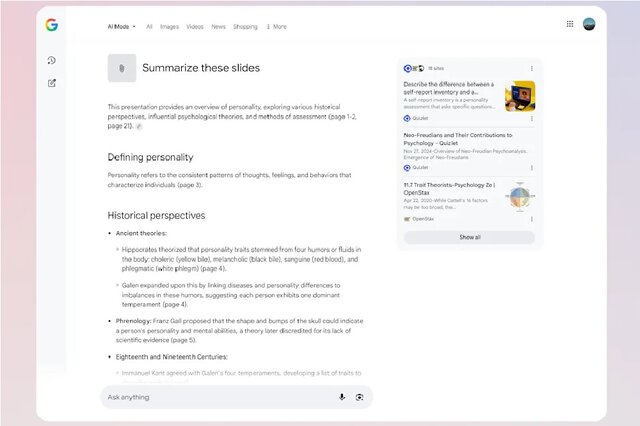
Task: Open options for the Neo-Freudians Quizlet result
Action: (531, 168)
